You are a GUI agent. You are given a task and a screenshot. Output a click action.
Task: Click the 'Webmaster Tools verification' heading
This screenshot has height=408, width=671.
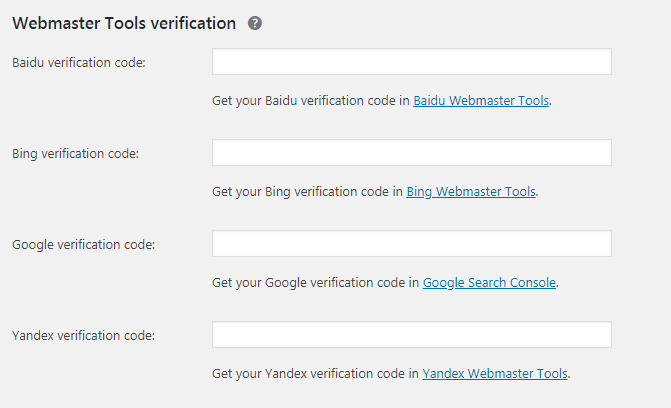[124, 23]
